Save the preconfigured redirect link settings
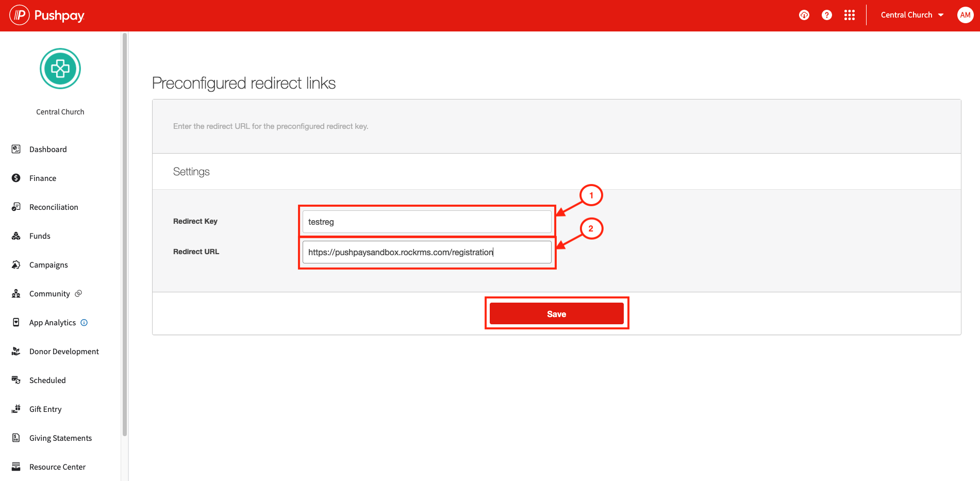 click(x=556, y=313)
